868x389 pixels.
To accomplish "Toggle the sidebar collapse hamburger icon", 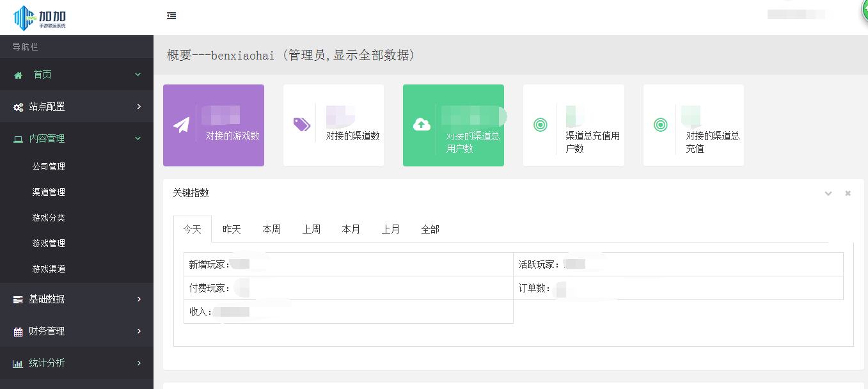I will pyautogui.click(x=171, y=15).
